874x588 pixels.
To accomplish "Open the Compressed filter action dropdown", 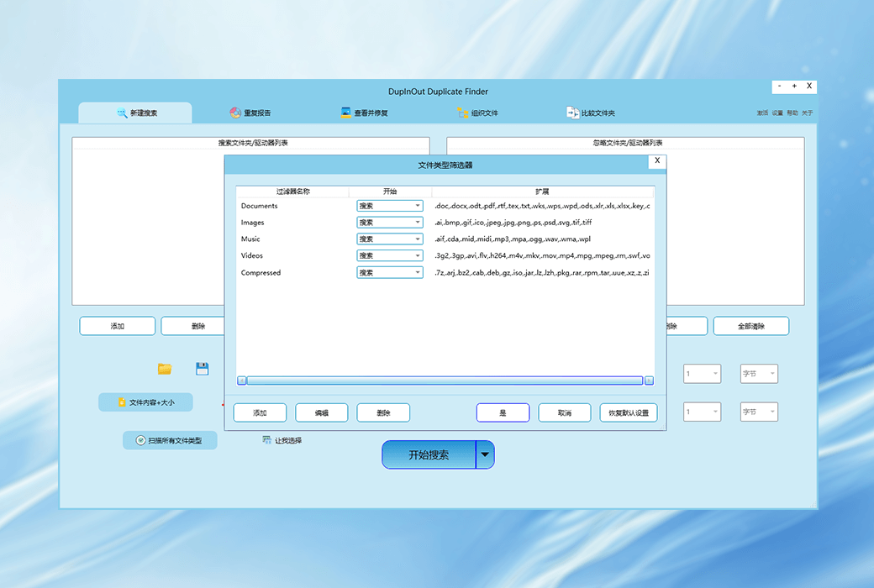I will coord(390,272).
